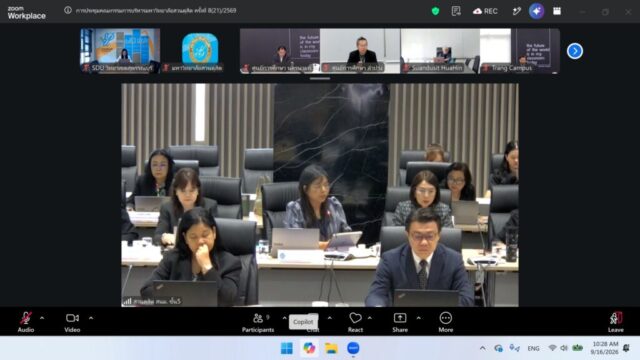Open the notifications bell icon
The image size is (640, 360).
(x=626, y=348)
